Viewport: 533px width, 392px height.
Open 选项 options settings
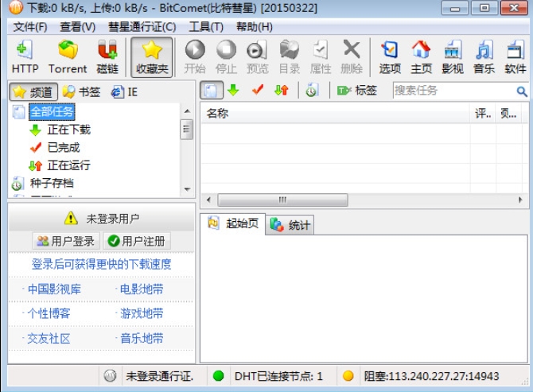pyautogui.click(x=390, y=57)
